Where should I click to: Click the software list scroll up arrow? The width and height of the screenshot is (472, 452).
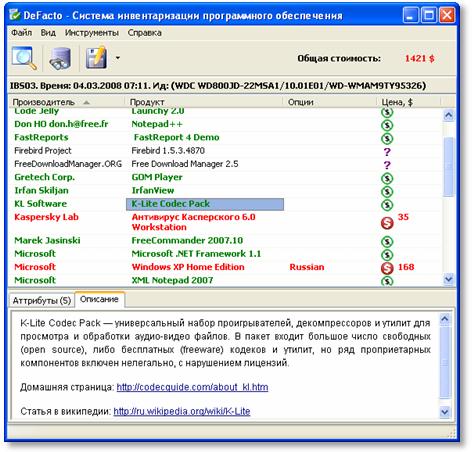tap(449, 115)
